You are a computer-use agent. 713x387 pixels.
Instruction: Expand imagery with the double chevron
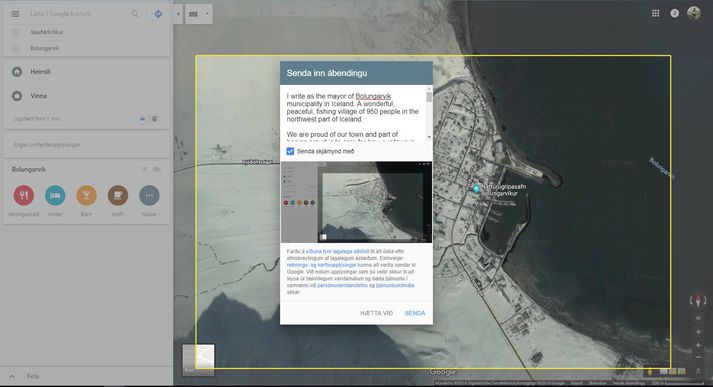[x=698, y=372]
